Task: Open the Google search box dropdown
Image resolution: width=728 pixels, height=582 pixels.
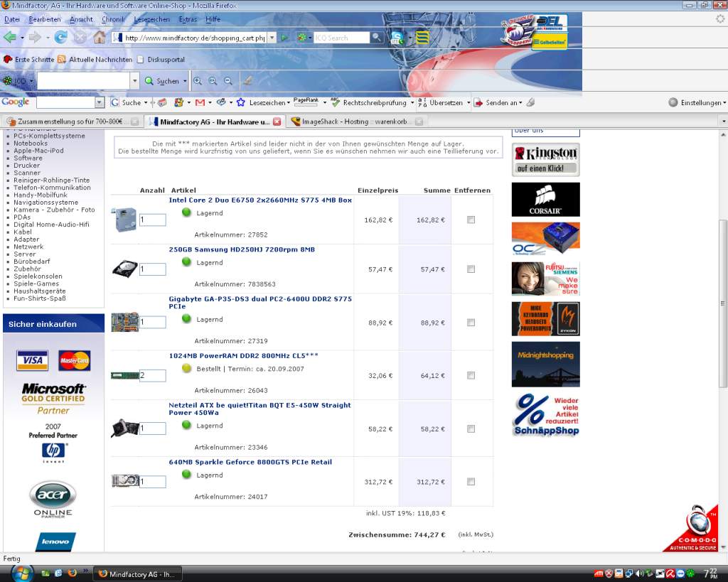Action: click(100, 102)
